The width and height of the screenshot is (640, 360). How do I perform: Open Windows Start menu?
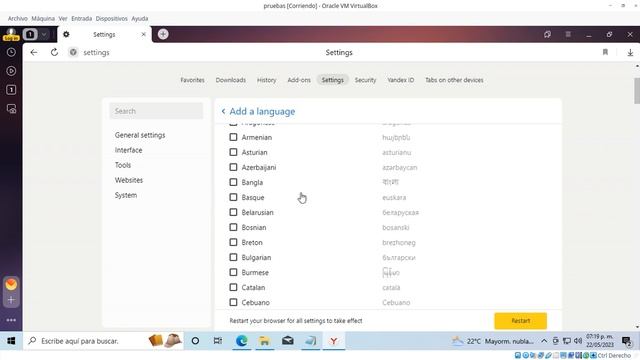click(x=11, y=341)
